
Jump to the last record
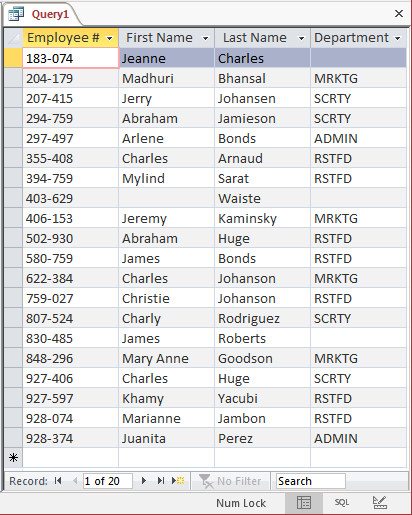161,481
